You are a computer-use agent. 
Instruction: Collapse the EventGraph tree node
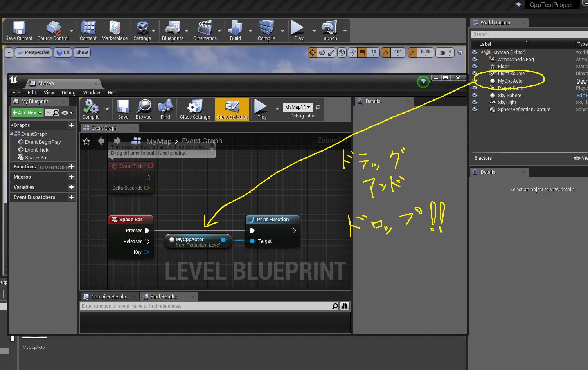12,134
